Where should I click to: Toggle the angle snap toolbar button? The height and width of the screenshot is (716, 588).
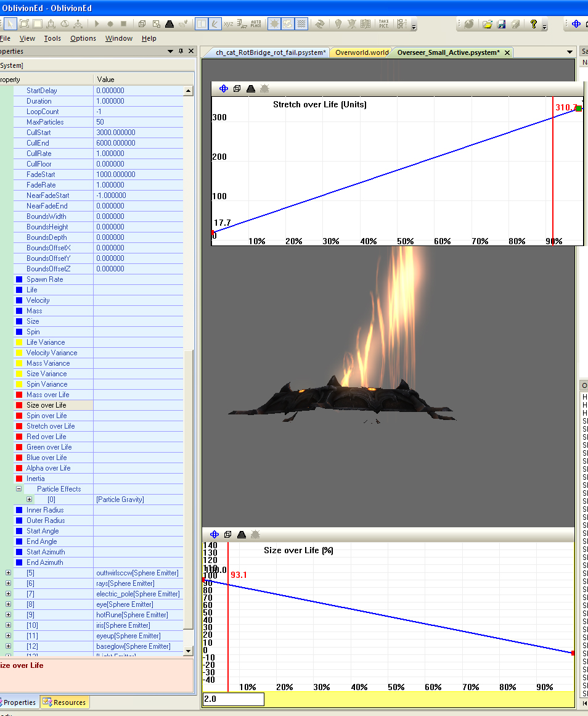(214, 24)
